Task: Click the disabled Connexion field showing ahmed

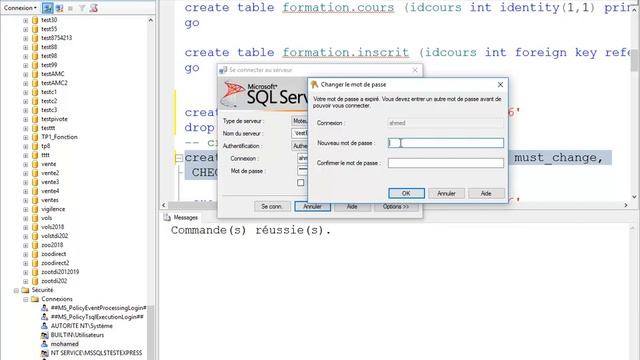Action: (x=446, y=123)
